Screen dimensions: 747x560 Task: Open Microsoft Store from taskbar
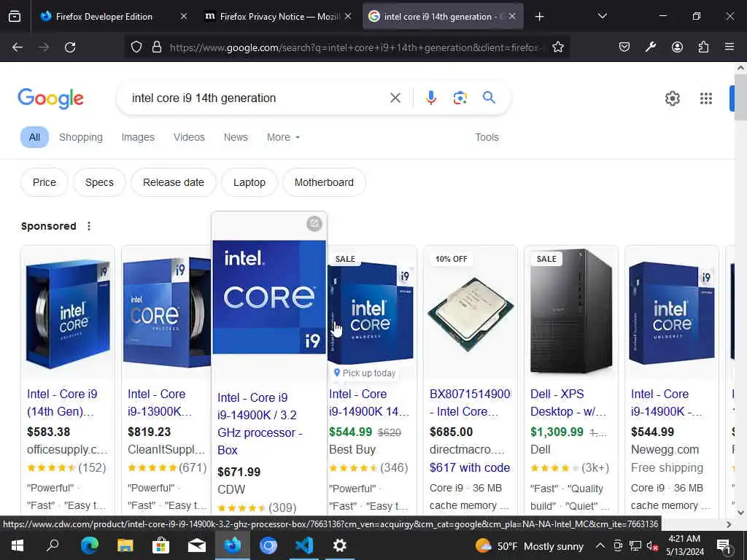[161, 545]
